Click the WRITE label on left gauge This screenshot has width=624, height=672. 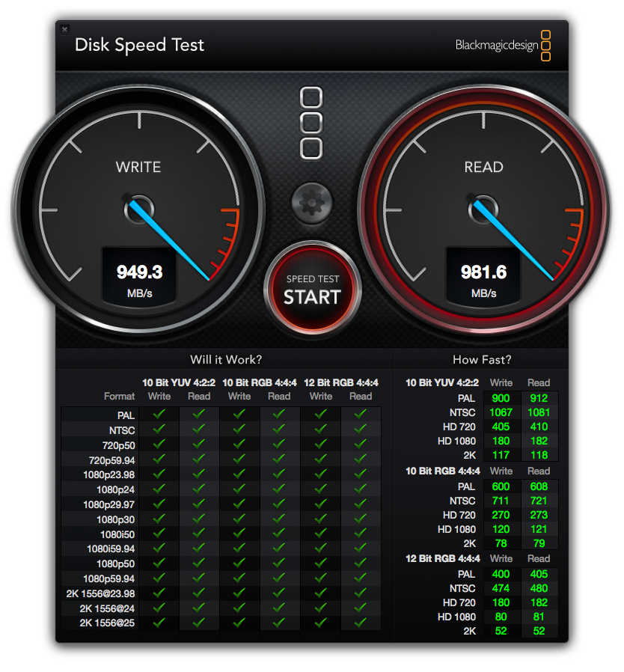[x=138, y=167]
